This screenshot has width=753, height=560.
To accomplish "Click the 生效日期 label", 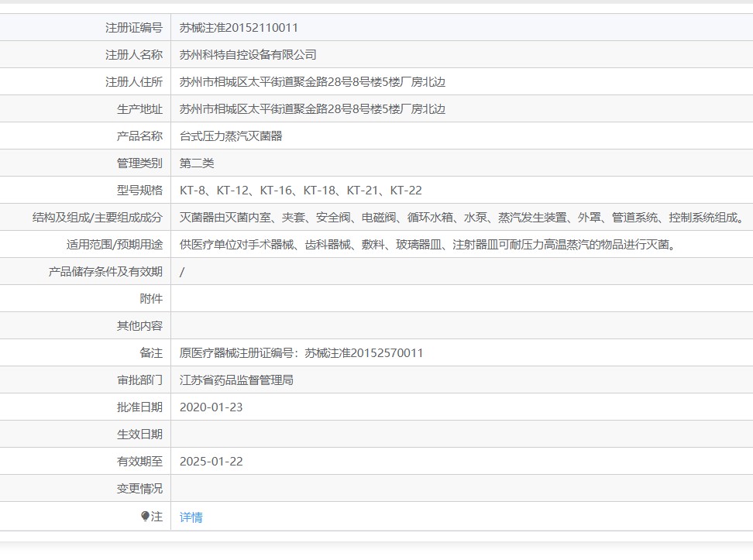I will point(139,435).
